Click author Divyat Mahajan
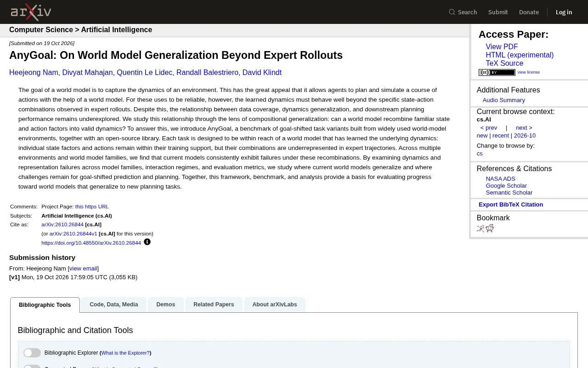 [x=87, y=73]
